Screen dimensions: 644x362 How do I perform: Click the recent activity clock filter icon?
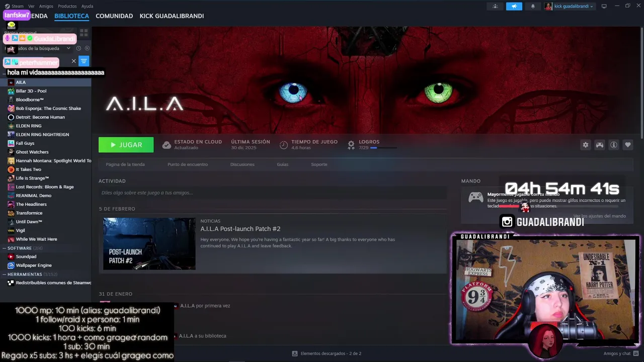tap(78, 48)
